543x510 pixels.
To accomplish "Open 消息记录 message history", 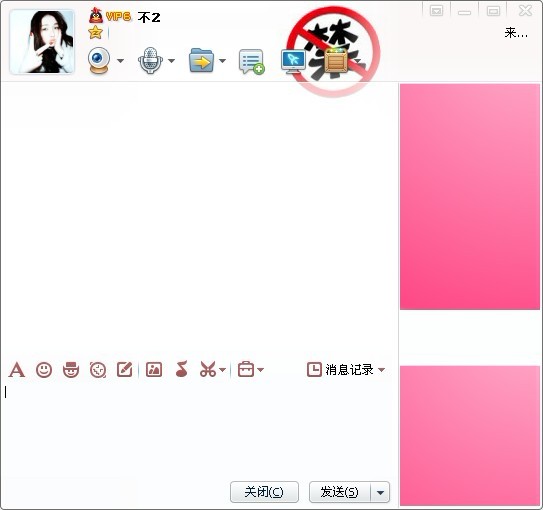I will coord(340,369).
